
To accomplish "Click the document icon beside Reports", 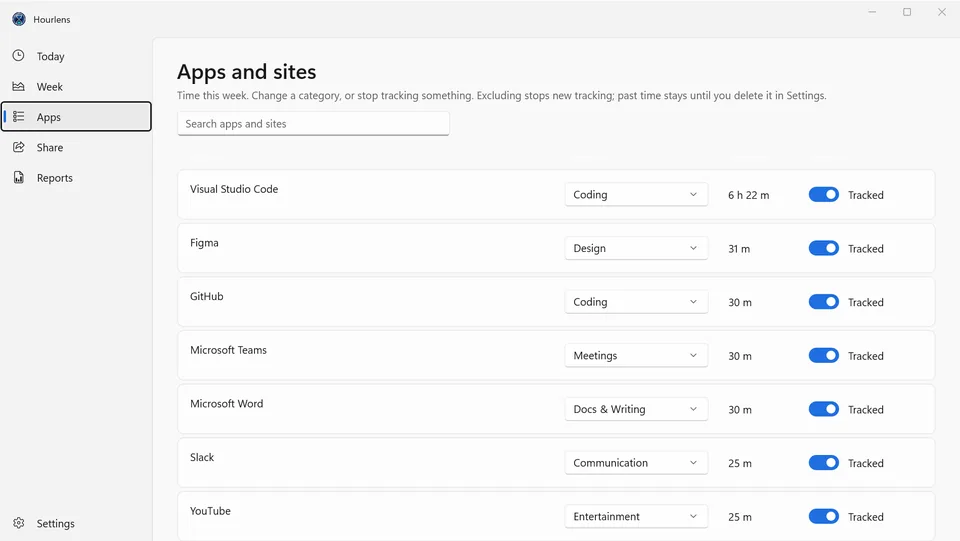I will click(x=19, y=177).
